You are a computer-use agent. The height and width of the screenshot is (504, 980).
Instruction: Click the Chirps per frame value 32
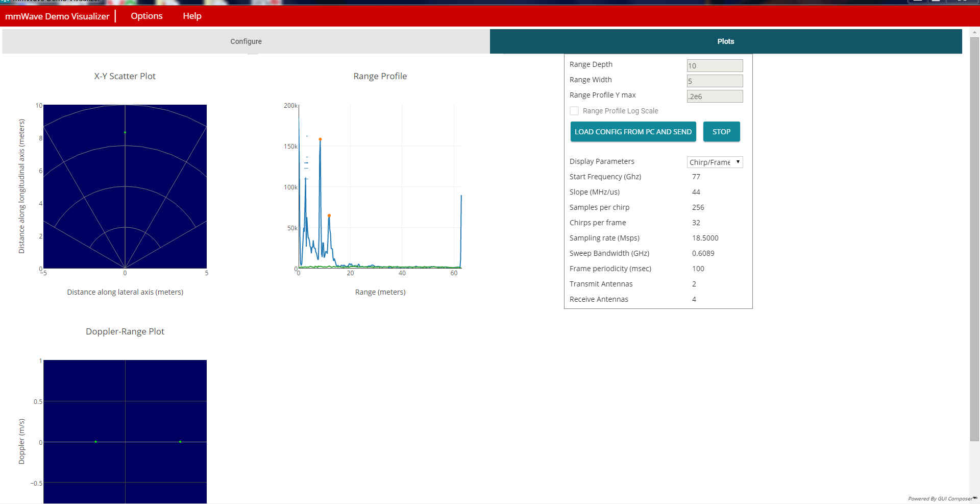[x=696, y=223]
